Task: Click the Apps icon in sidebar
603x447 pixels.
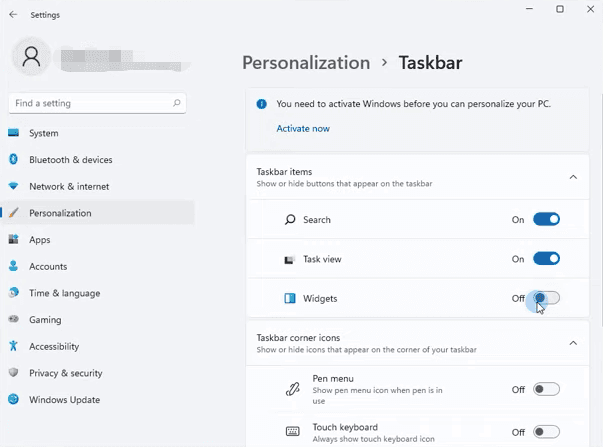Action: pos(13,239)
